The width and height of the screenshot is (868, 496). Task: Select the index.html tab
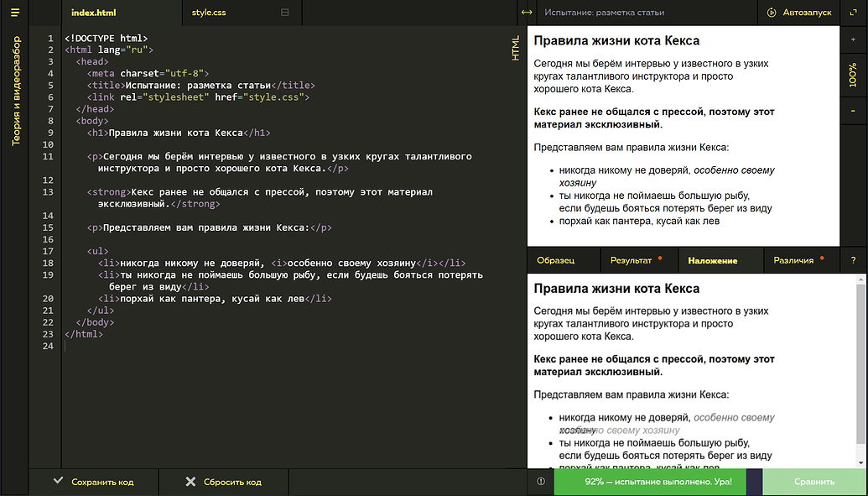(93, 13)
